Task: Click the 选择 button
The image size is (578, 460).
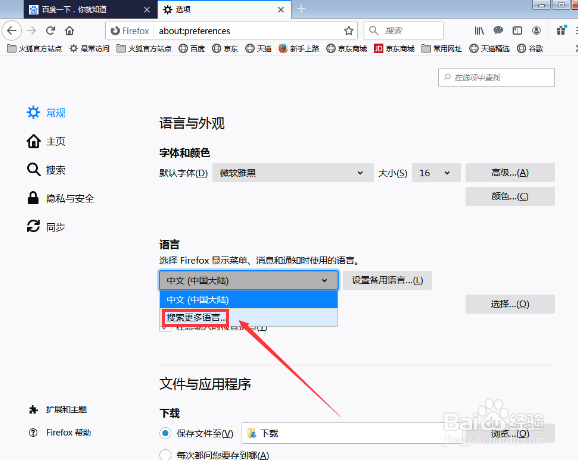Action: [x=510, y=304]
